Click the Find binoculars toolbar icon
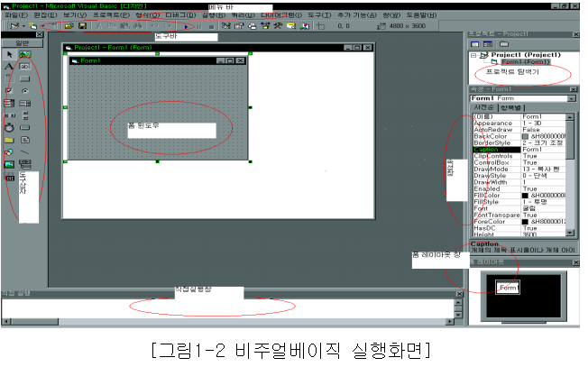Screen dimensions: 588x367 tap(138, 26)
